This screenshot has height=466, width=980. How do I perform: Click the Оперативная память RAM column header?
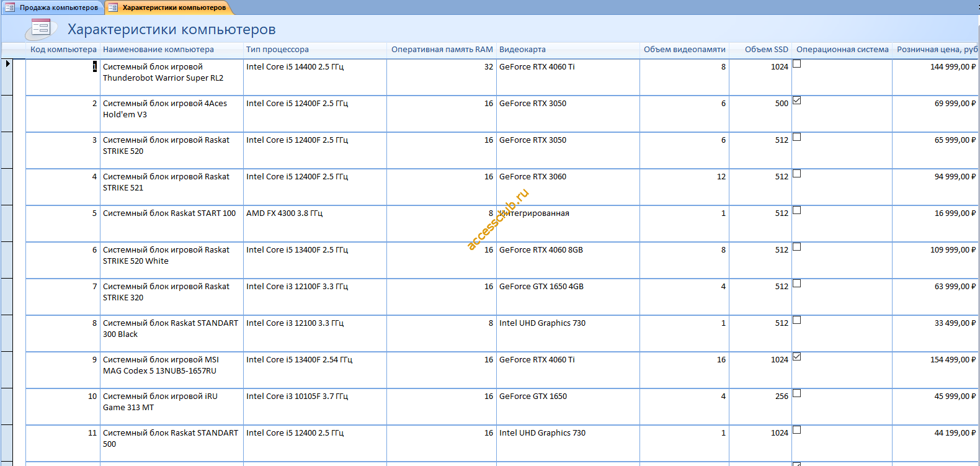pos(442,50)
